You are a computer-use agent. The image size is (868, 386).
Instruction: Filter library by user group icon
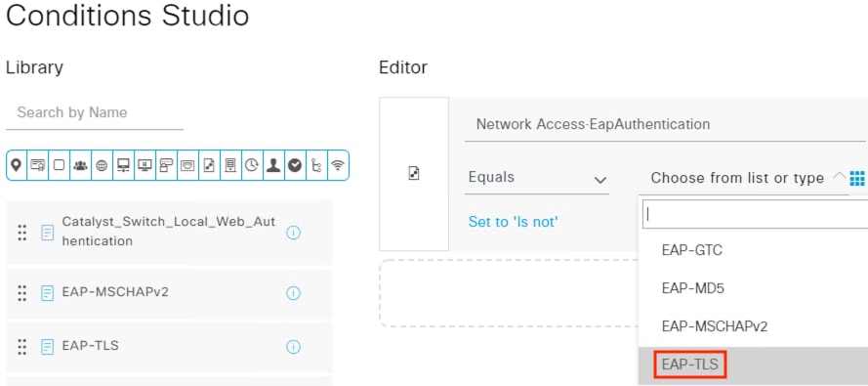(x=81, y=165)
